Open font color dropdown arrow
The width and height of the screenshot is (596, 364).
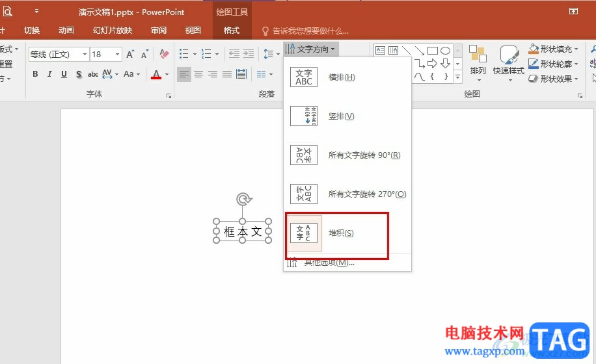click(x=167, y=74)
